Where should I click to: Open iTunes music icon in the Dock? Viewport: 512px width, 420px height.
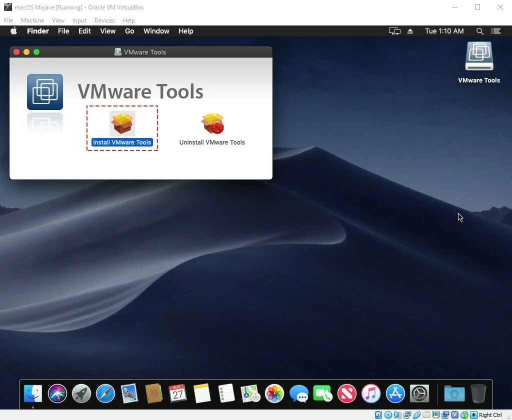click(x=371, y=393)
